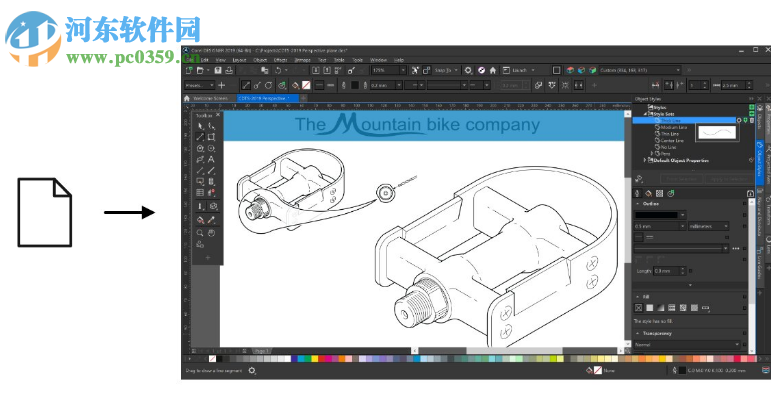The height and width of the screenshot is (407, 771).
Task: Choose the No fill icon in Fill section
Action: pyautogui.click(x=638, y=308)
